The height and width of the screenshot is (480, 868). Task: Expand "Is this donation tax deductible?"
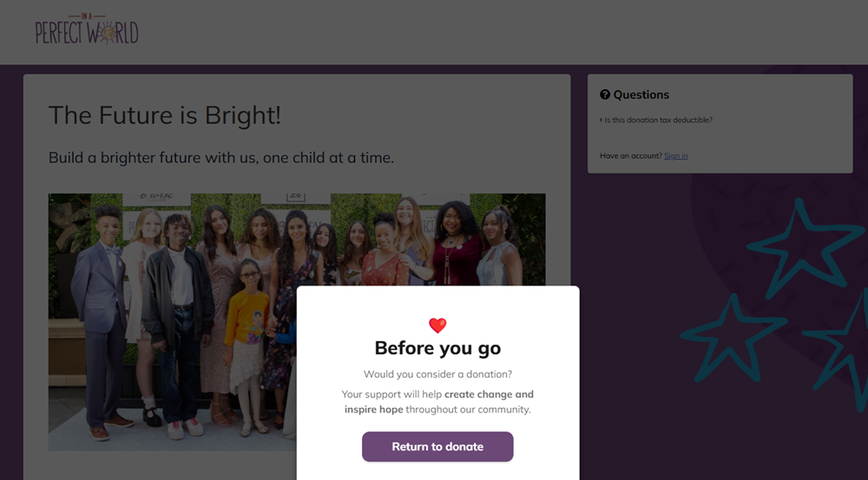point(658,120)
